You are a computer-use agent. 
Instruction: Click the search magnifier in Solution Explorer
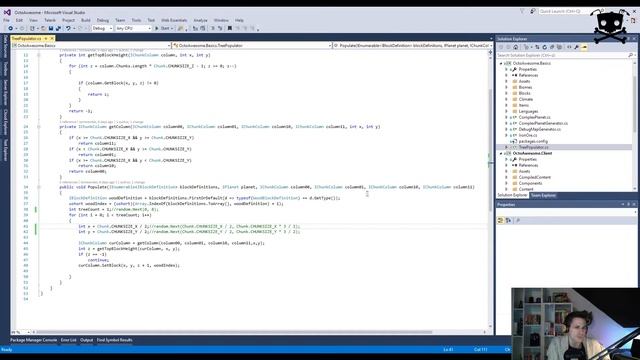(x=630, y=55)
